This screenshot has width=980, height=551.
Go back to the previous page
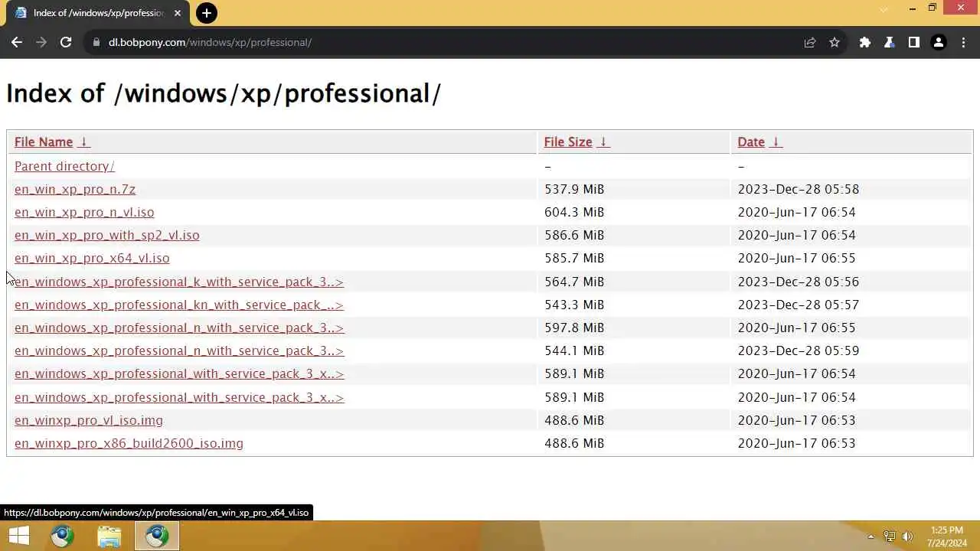pyautogui.click(x=17, y=43)
